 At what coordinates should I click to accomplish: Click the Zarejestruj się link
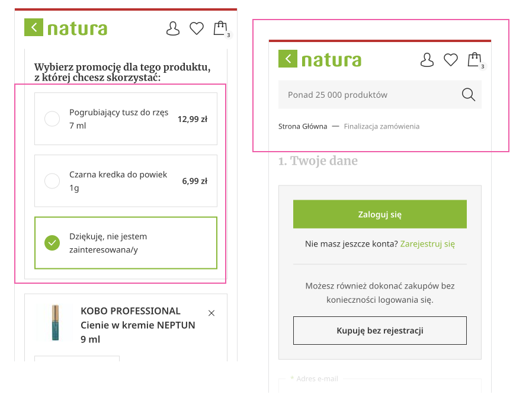[x=427, y=243]
